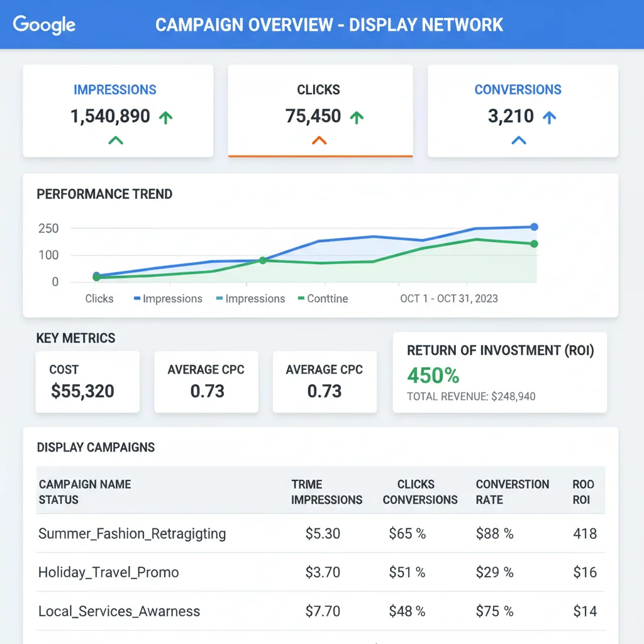This screenshot has height=644, width=644.
Task: Click the first Average CPC 0.73 card
Action: tap(206, 382)
